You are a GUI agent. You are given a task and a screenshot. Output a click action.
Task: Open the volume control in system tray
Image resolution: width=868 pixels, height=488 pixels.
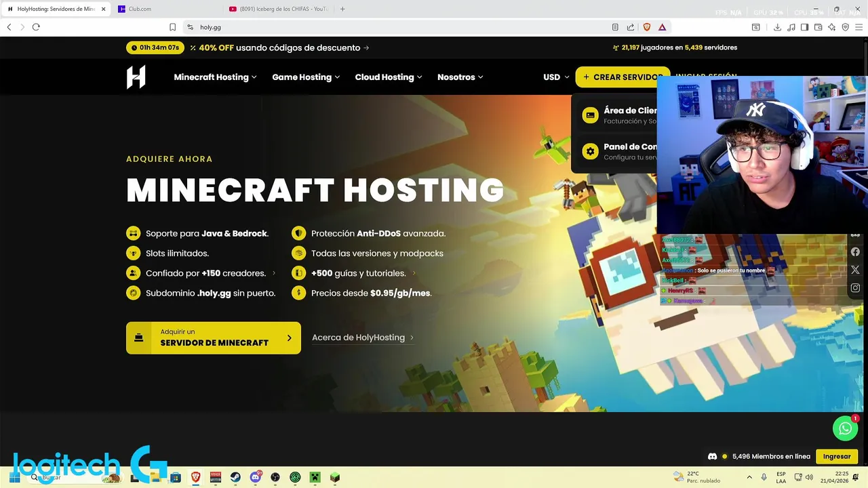(809, 477)
